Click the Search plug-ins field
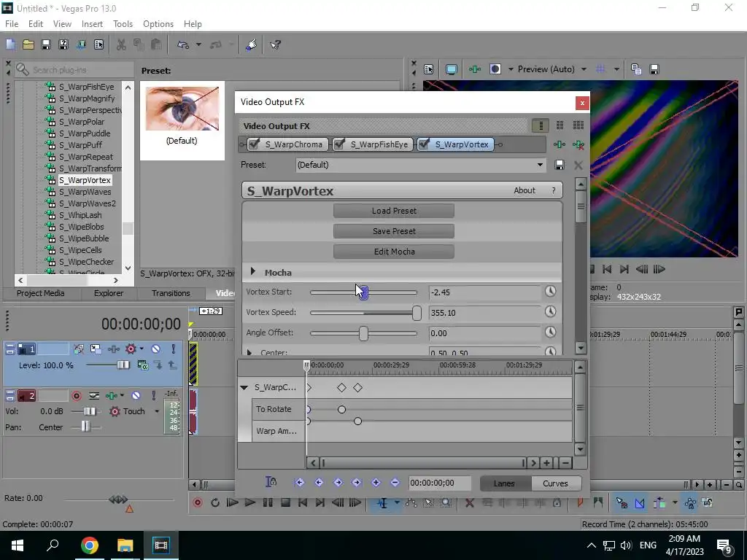 point(74,70)
